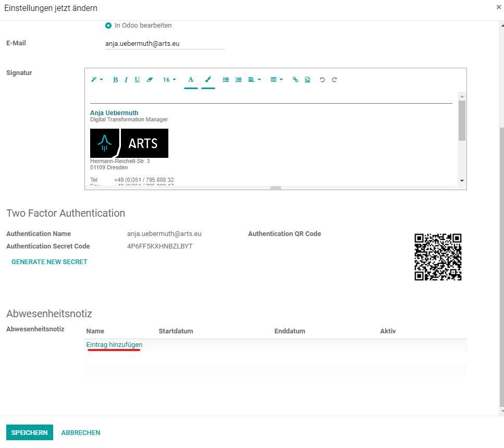Image resolution: width=504 pixels, height=448 pixels.
Task: Click the SPEICHERN button
Action: tap(30, 432)
